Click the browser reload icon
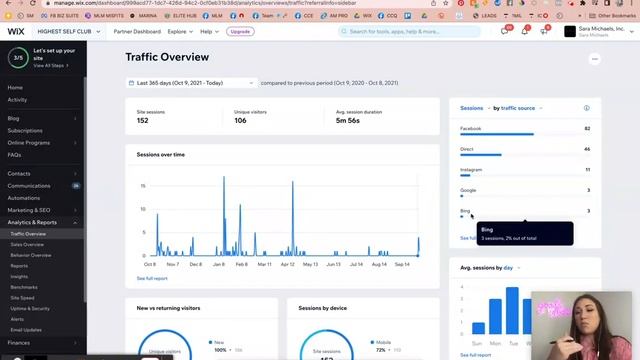The image size is (640, 360). click(x=33, y=3)
